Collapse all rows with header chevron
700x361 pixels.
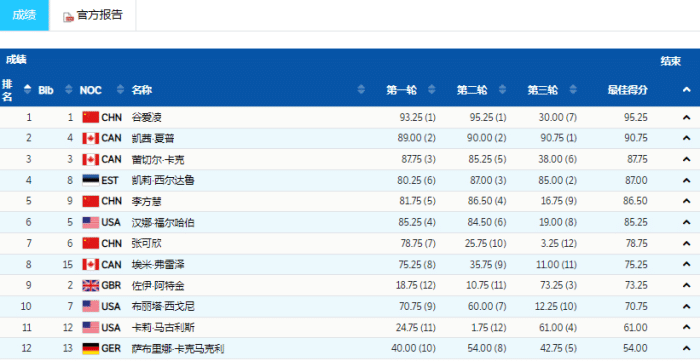[687, 90]
